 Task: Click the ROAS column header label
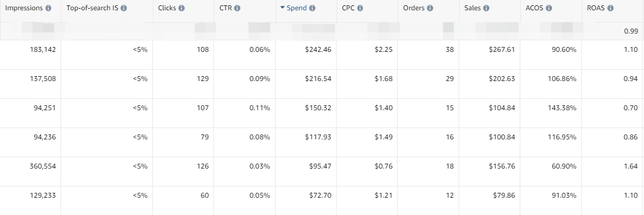[x=596, y=8]
